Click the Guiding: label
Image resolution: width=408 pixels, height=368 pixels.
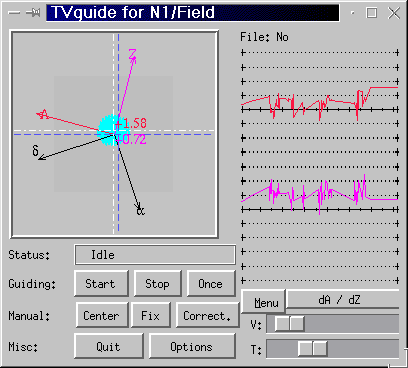click(x=32, y=284)
